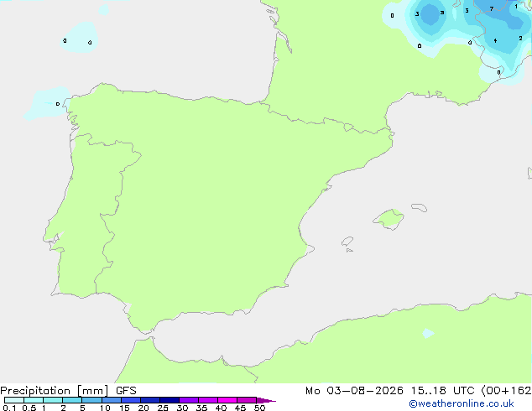Click the 'Precipitation [mm] GFS' title
Screen dimensions: 532x411
click(68, 391)
